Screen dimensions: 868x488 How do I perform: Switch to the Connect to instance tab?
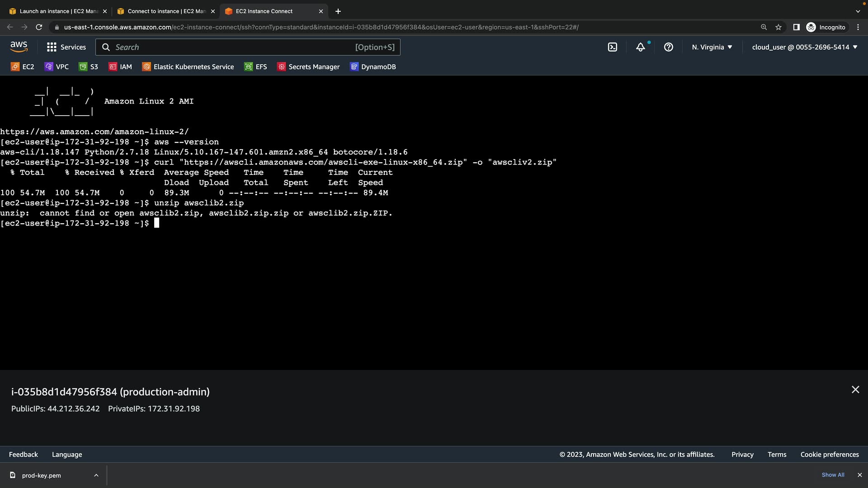tap(163, 11)
